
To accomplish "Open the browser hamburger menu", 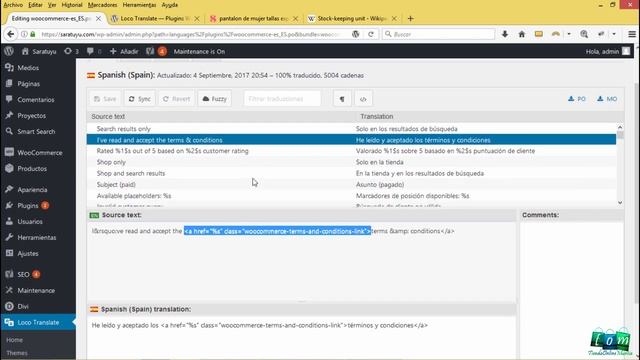I will (x=632, y=34).
